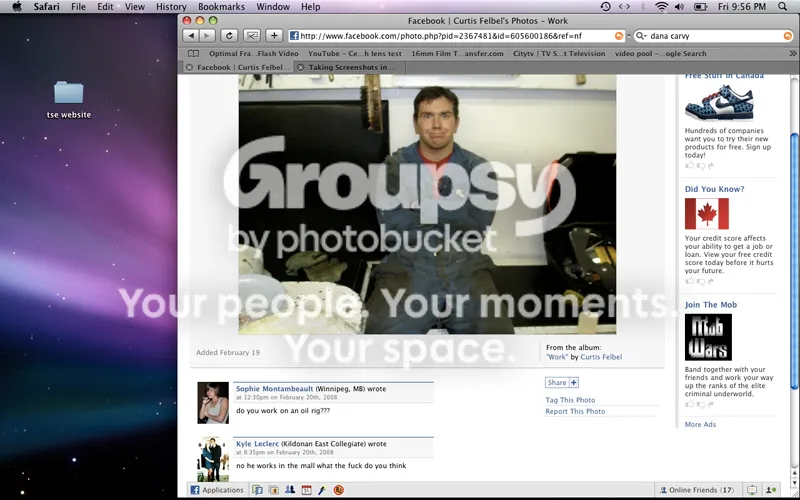The width and height of the screenshot is (800, 500).
Task: Open the Window menu
Action: tap(273, 7)
